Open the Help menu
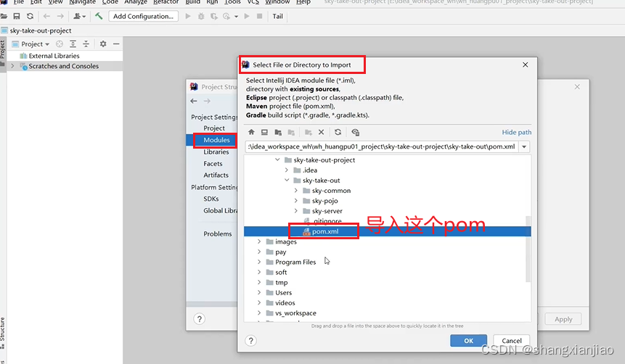The height and width of the screenshot is (364, 625). click(x=303, y=2)
